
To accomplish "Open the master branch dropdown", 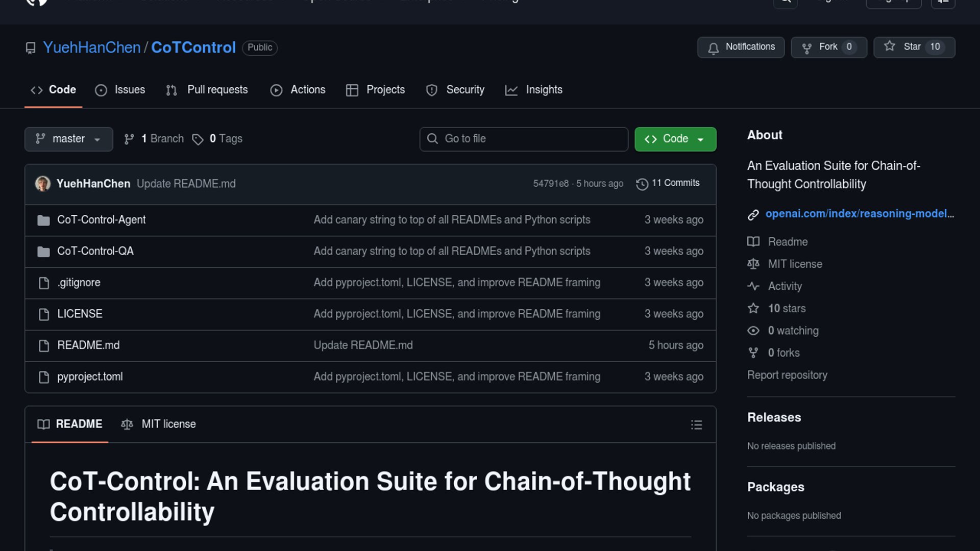I will point(68,139).
